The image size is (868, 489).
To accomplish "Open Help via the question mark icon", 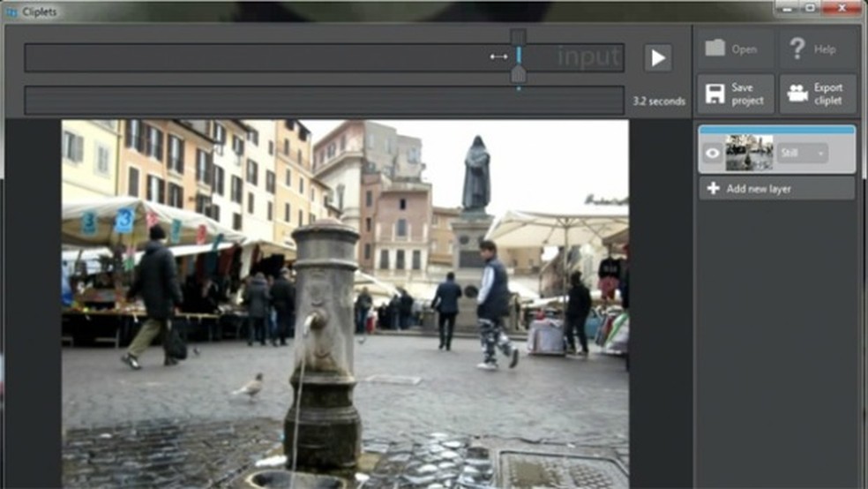I will coord(797,49).
